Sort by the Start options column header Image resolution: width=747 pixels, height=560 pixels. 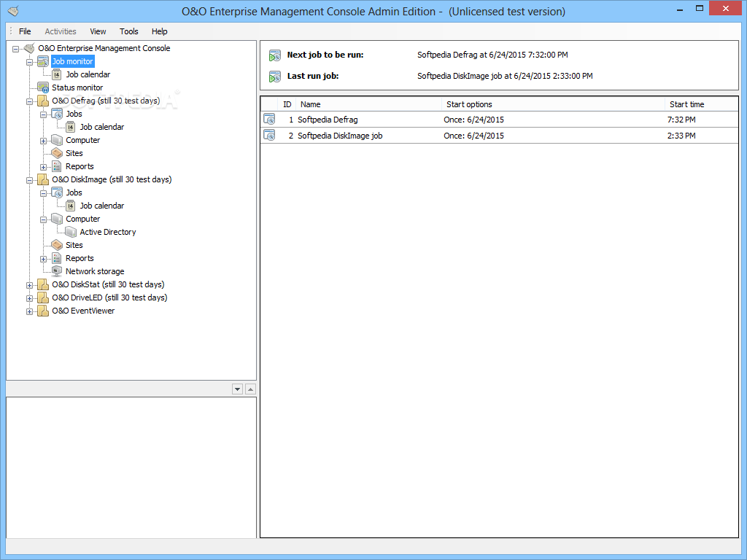553,104
